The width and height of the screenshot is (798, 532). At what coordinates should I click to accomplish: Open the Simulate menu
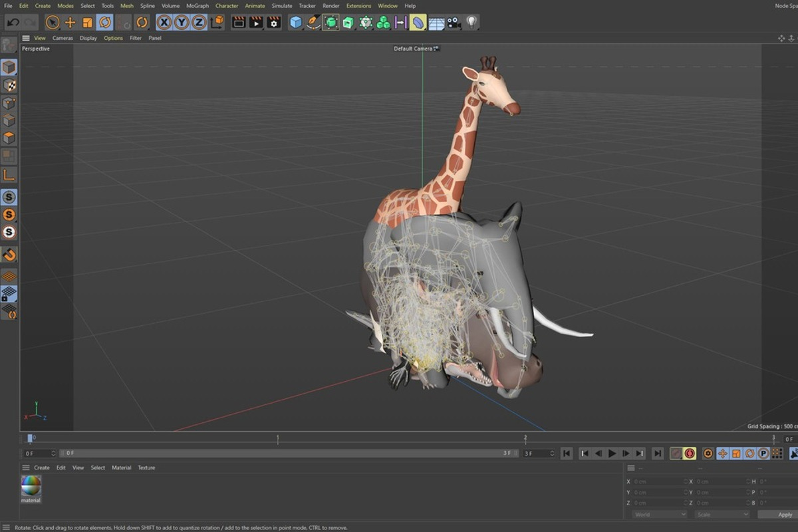pos(282,6)
